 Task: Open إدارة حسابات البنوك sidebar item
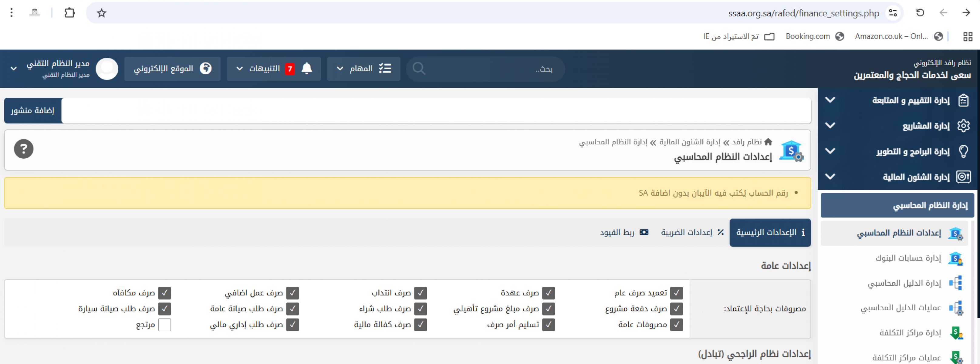click(x=908, y=258)
